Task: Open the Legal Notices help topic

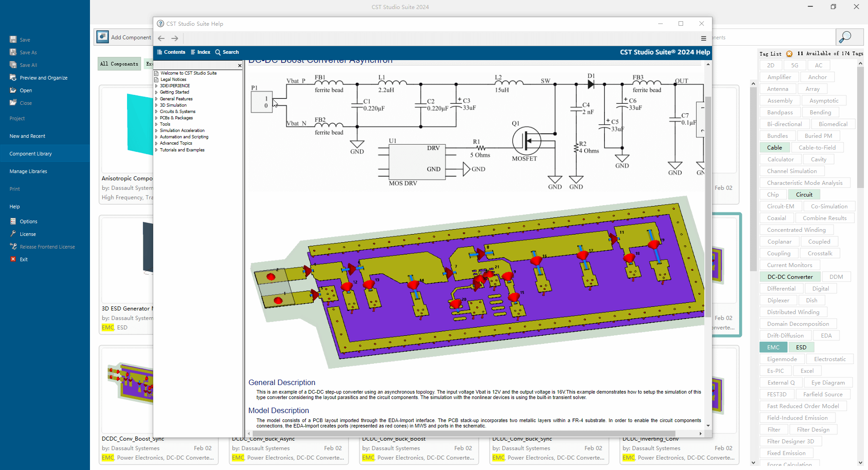Action: [173, 80]
